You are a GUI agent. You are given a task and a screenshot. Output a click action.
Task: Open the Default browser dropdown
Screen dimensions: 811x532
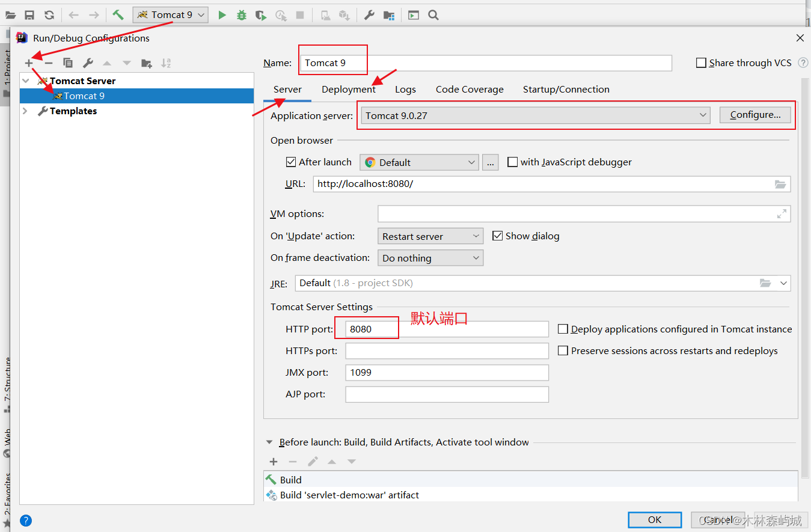419,162
